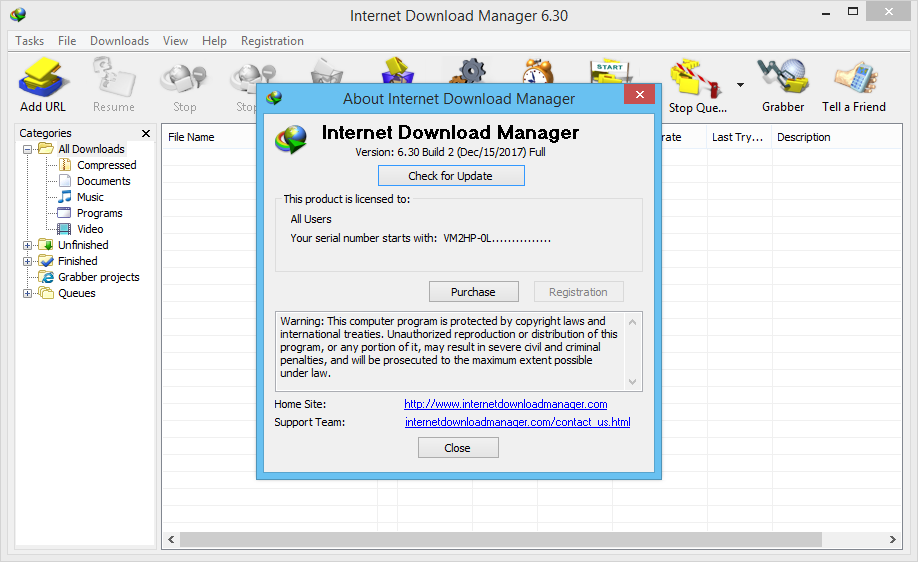Open the Help menu

pyautogui.click(x=214, y=41)
